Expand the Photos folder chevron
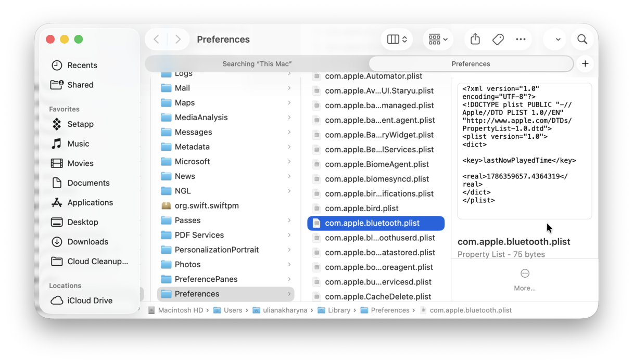The width and height of the screenshot is (633, 364). coord(289,264)
